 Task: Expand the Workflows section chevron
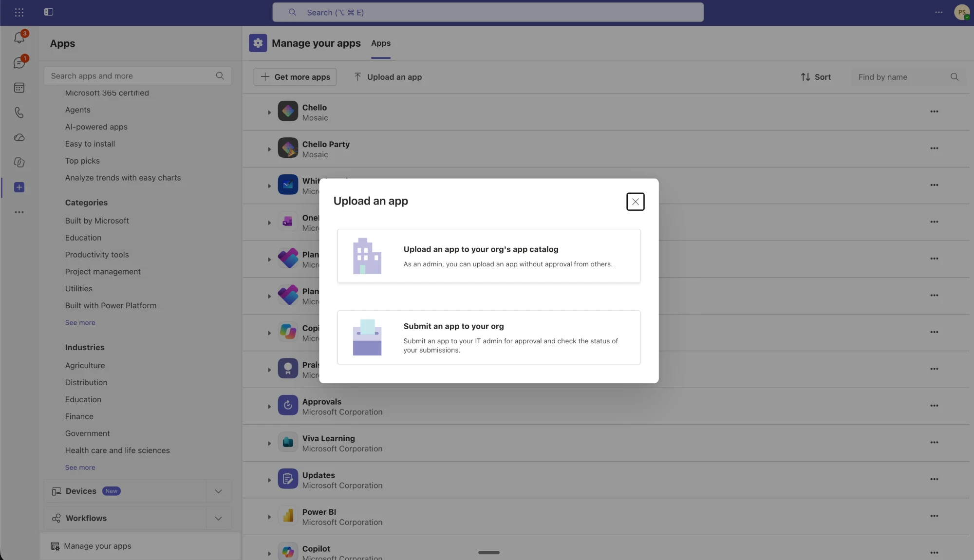click(218, 519)
